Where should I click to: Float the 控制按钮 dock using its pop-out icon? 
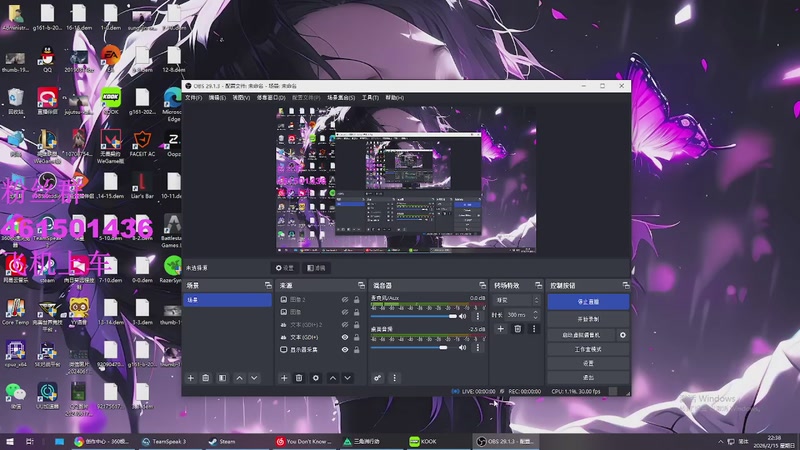(x=626, y=285)
